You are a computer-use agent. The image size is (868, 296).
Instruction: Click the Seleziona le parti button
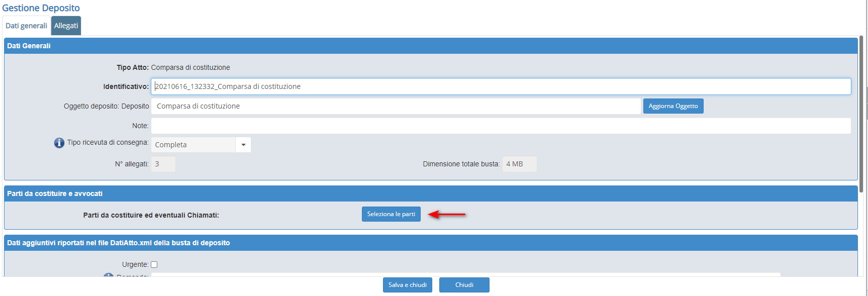pos(391,214)
